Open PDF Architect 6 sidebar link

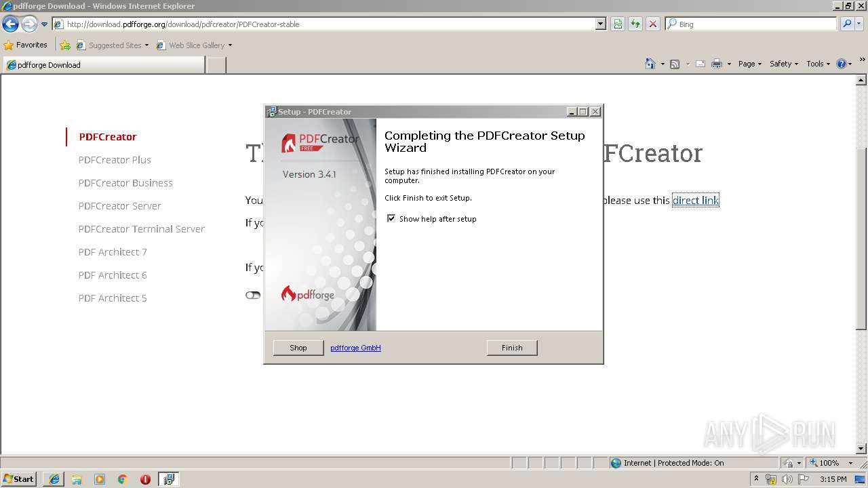pyautogui.click(x=113, y=275)
